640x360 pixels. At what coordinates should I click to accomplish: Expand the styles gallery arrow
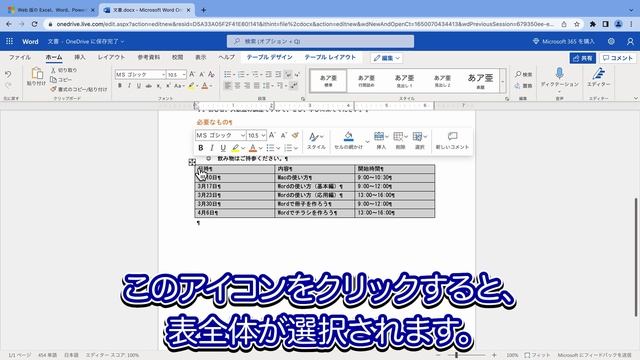tap(503, 81)
